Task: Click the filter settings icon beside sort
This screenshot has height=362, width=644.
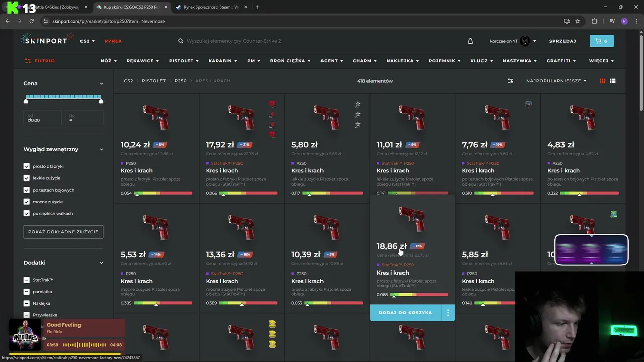Action: [x=510, y=81]
